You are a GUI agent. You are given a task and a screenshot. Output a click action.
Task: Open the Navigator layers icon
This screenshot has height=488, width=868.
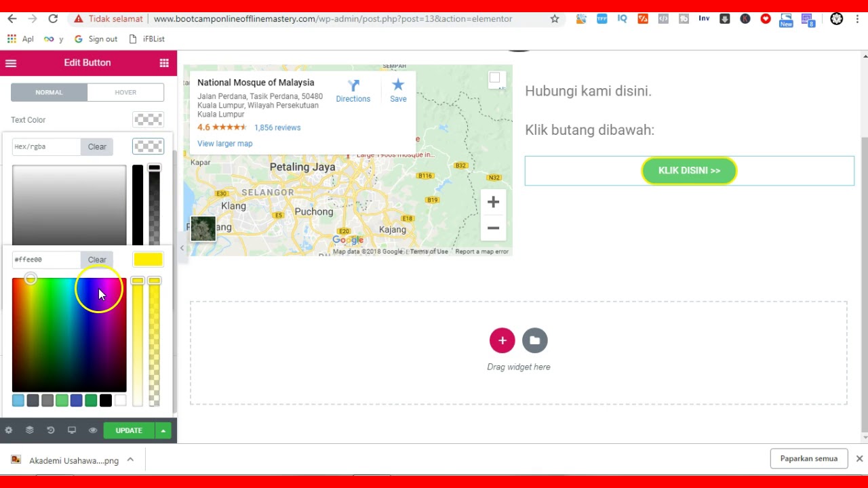tap(30, 430)
